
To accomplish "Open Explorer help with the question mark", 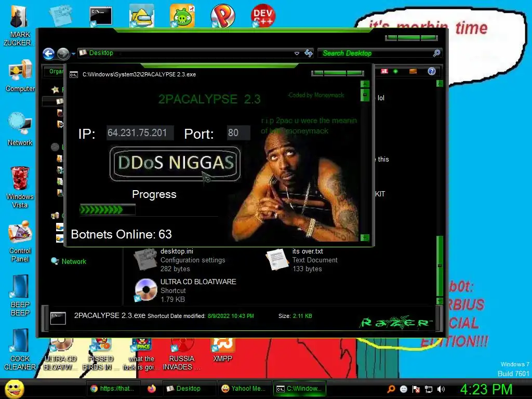I will click(432, 71).
